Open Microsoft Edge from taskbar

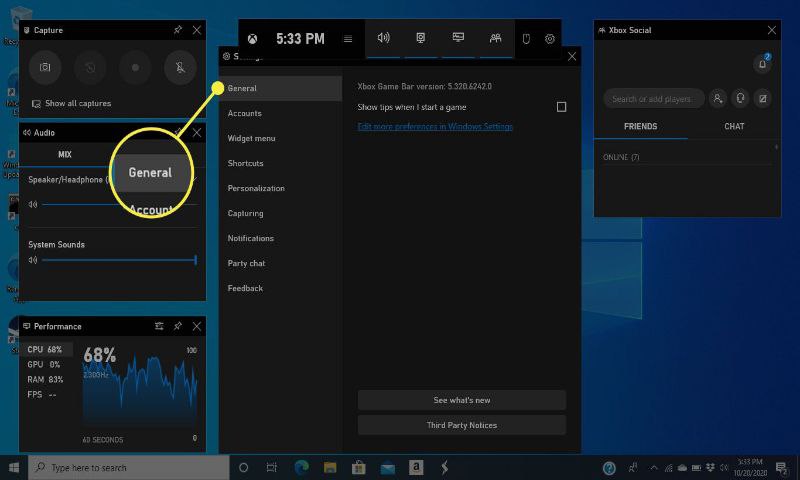302,467
